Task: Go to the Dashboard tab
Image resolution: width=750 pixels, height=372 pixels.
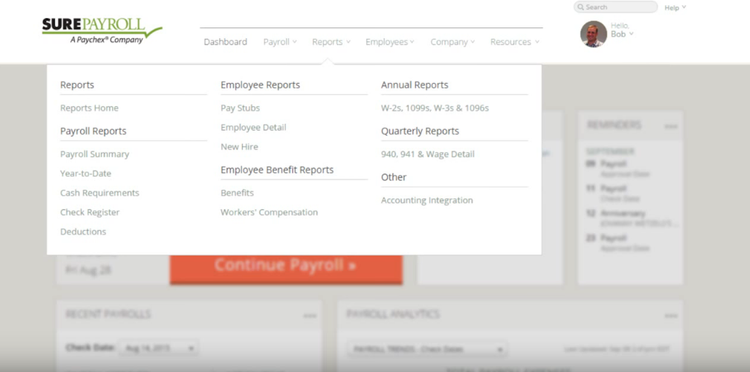Action: [x=225, y=42]
